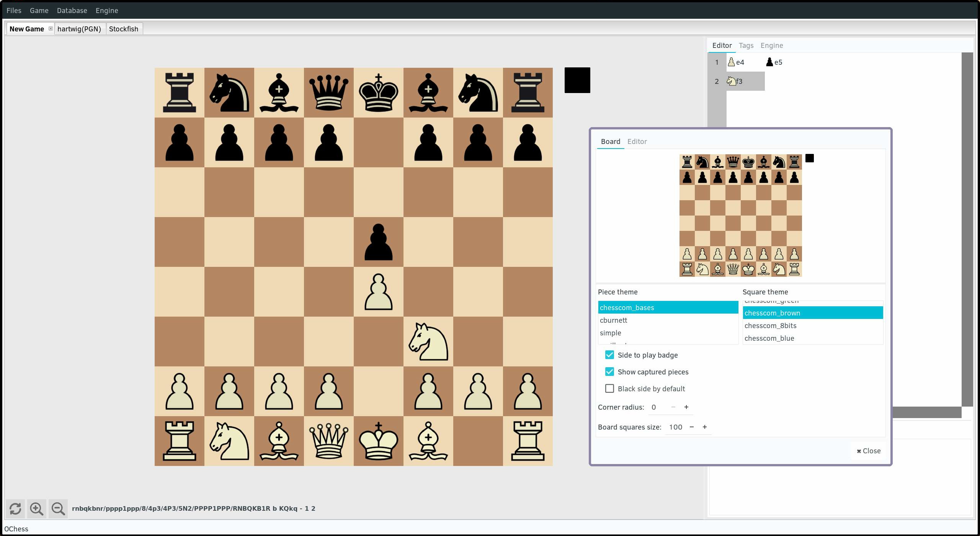This screenshot has width=980, height=536.
Task: Open the Engine menu
Action: (107, 10)
